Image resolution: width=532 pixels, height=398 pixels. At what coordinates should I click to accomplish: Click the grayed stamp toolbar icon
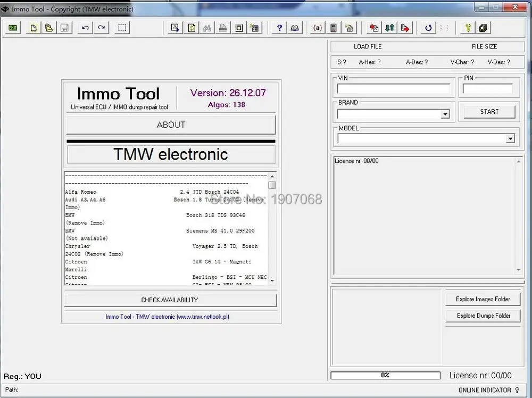coord(223,28)
